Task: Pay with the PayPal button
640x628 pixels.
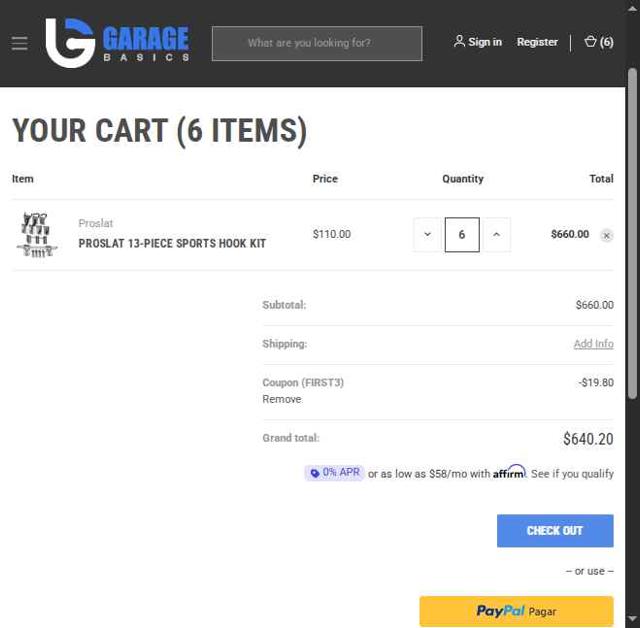Action: pos(516,611)
